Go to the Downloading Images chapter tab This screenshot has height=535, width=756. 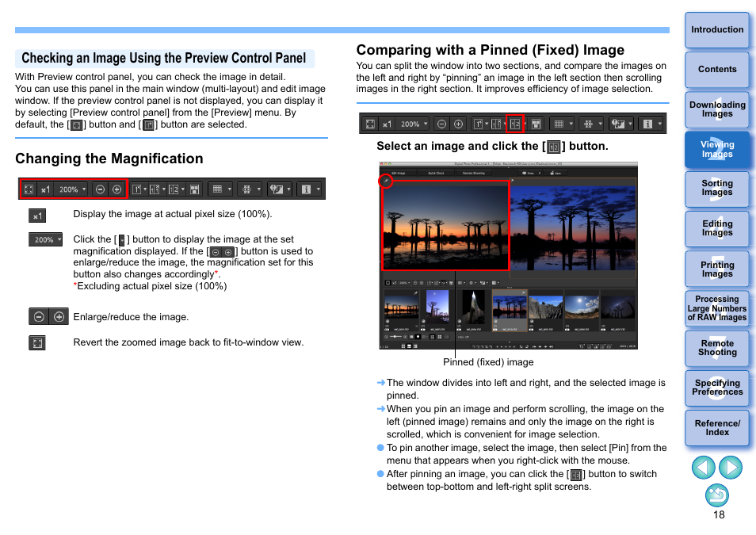click(x=717, y=109)
